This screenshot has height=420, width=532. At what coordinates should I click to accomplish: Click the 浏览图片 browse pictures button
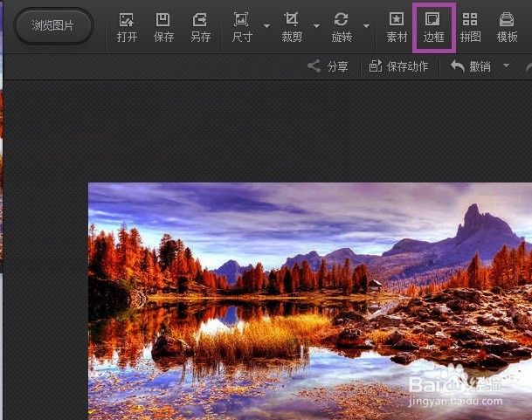click(x=53, y=26)
